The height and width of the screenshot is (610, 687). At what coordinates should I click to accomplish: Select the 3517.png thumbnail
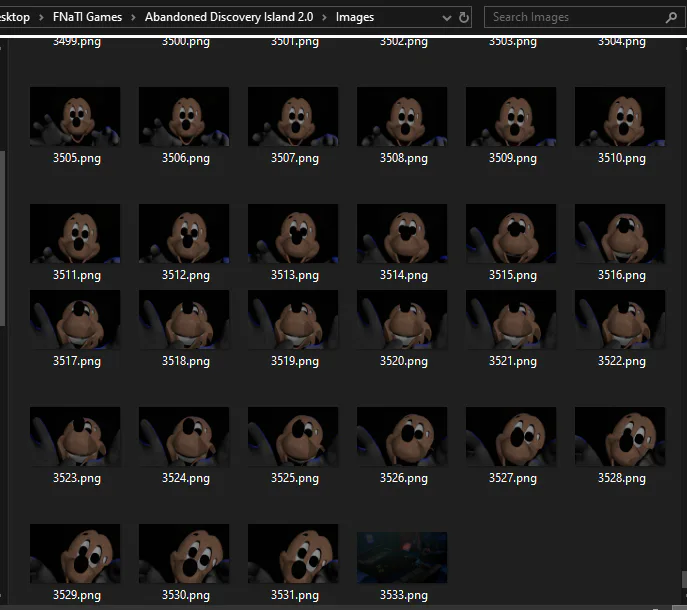(x=75, y=319)
